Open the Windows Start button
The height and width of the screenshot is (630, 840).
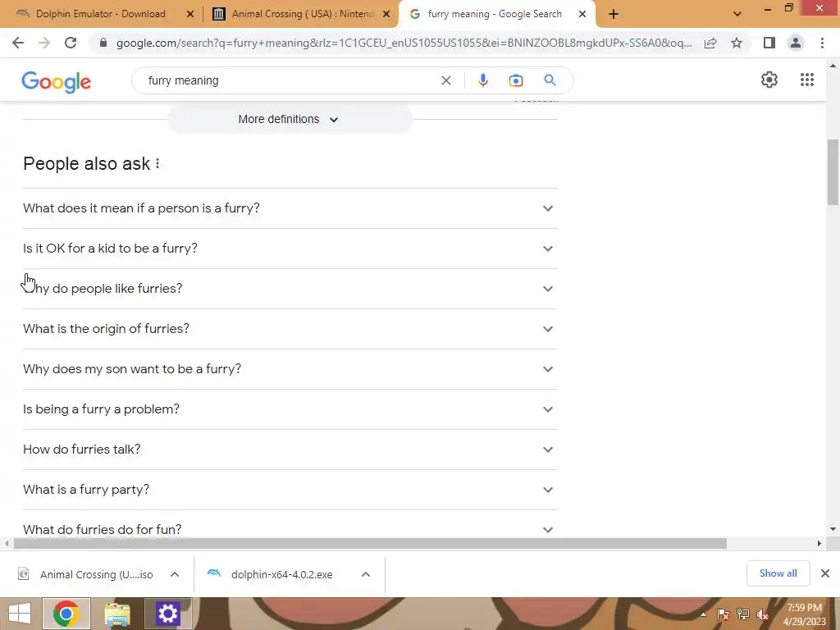[20, 614]
